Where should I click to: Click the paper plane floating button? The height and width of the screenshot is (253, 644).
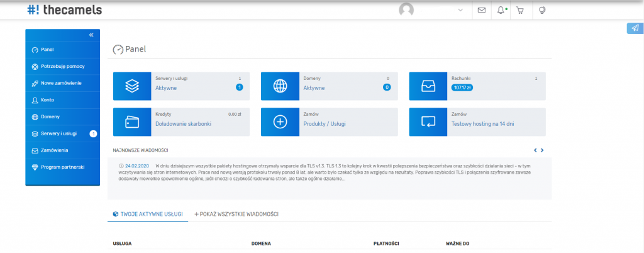(x=635, y=28)
